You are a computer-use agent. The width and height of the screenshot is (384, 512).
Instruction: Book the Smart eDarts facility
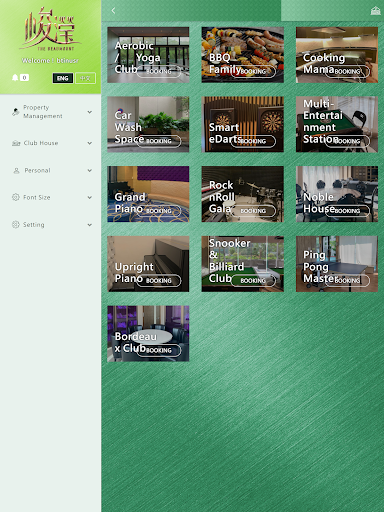click(253, 141)
